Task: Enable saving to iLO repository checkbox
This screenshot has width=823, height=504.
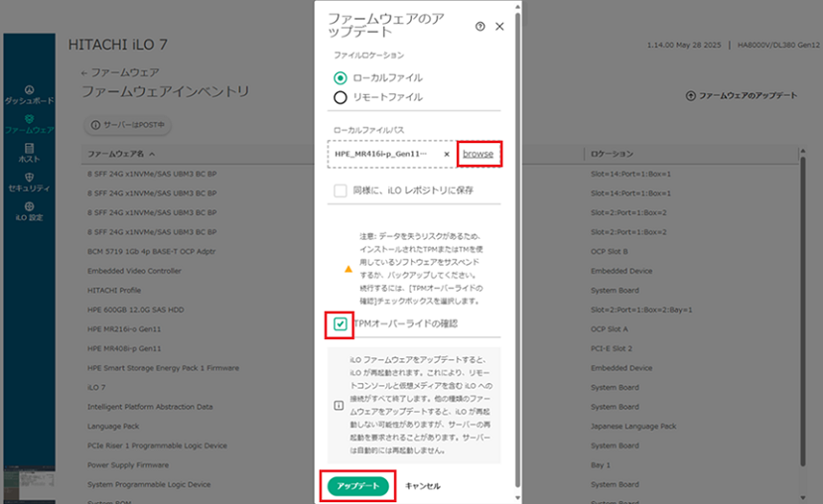Action: pyautogui.click(x=341, y=190)
